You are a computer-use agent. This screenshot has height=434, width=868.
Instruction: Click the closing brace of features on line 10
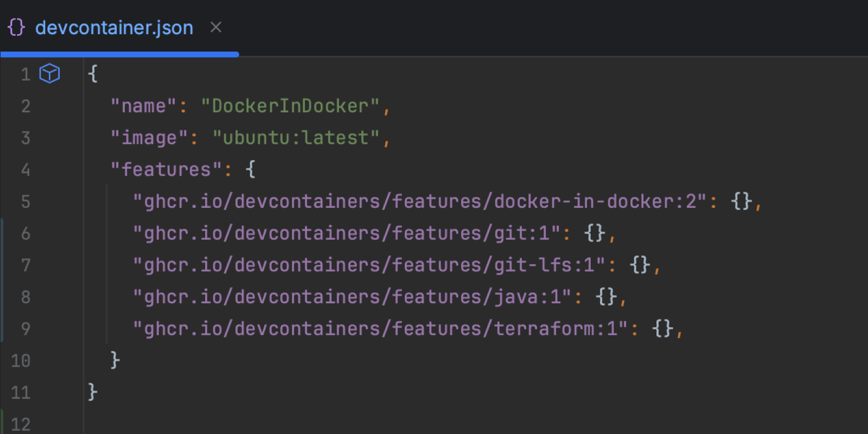tap(115, 360)
